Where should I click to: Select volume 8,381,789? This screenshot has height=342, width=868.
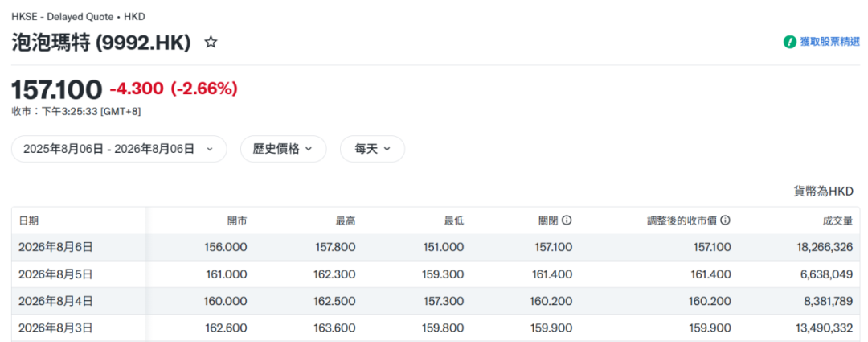tap(826, 301)
